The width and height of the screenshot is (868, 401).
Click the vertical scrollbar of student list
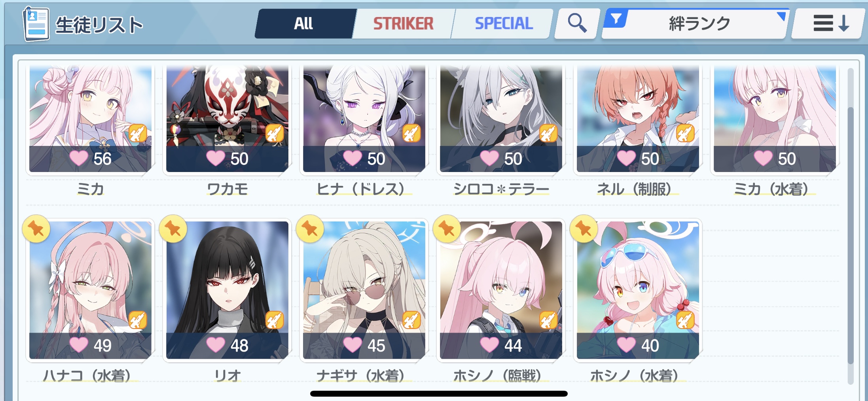click(x=851, y=225)
